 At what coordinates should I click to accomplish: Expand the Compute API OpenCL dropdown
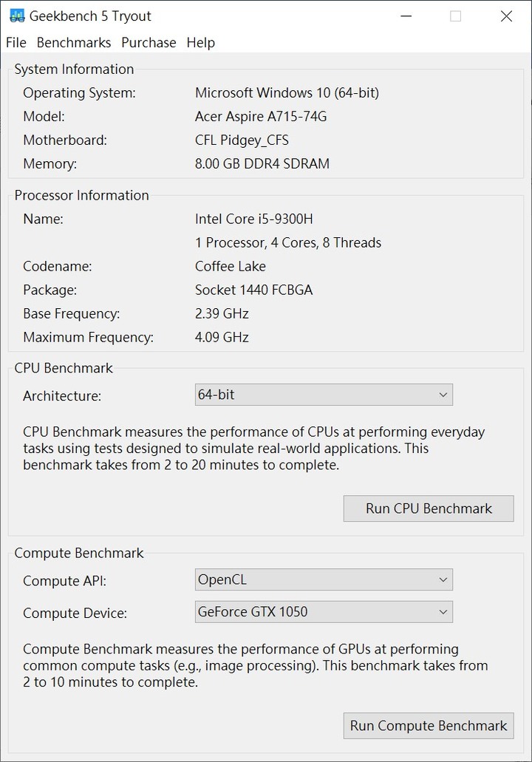324,579
